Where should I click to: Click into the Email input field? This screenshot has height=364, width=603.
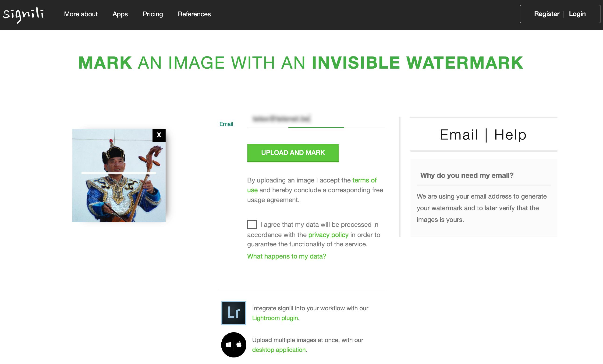[x=316, y=119]
